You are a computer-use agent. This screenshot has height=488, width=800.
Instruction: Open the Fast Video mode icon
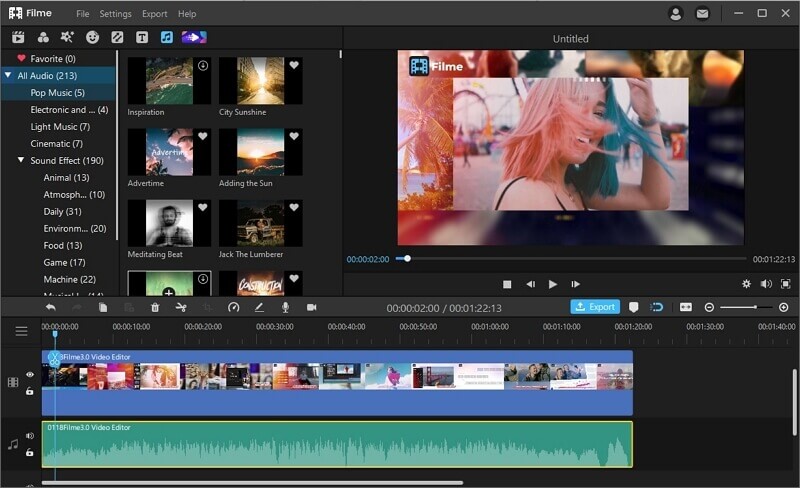pyautogui.click(x=194, y=37)
